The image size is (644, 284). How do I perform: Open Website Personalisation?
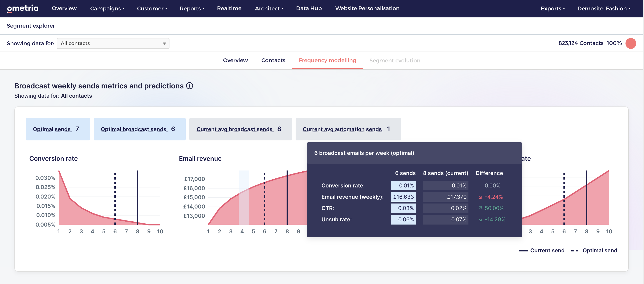pyautogui.click(x=367, y=8)
